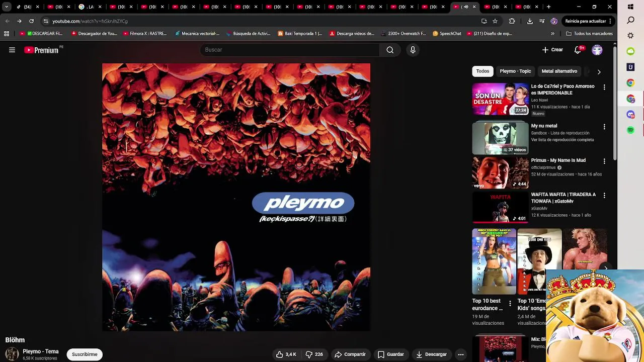The image size is (644, 362).
Task: Open Ca7riel y Paco Amoroso video thumbnail
Action: tap(500, 99)
